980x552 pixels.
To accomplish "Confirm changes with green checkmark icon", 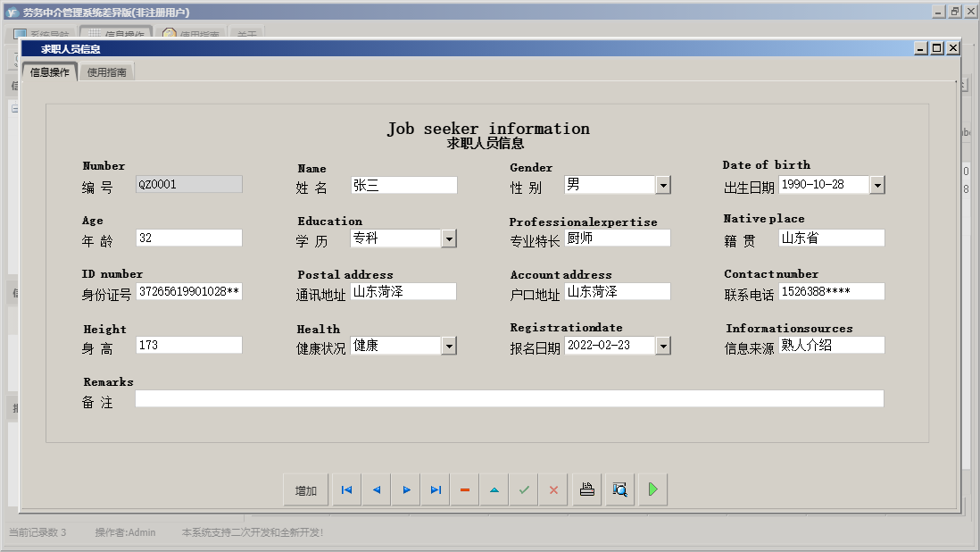I will [x=524, y=490].
